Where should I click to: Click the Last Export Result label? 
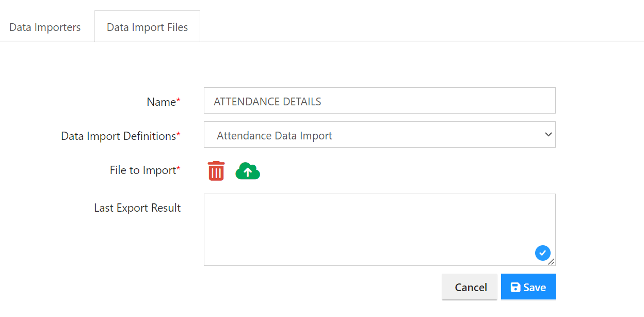137,208
